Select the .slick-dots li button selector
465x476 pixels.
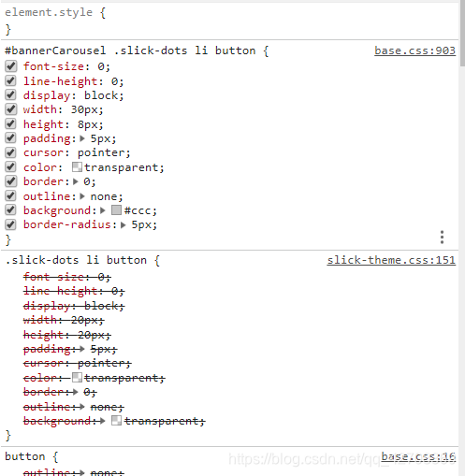click(x=76, y=260)
